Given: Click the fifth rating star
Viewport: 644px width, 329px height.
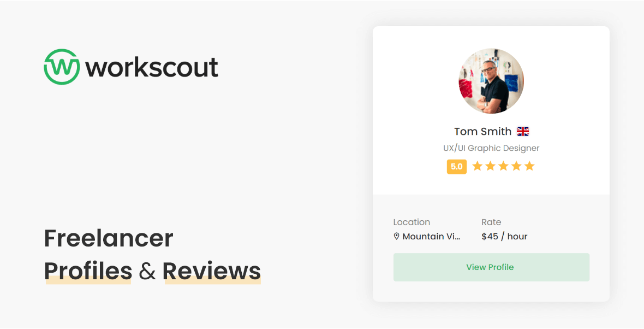Looking at the screenshot, I should pos(529,166).
